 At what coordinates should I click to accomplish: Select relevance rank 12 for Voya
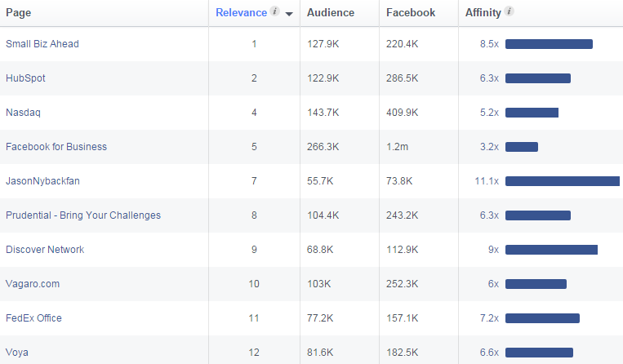coord(254,353)
